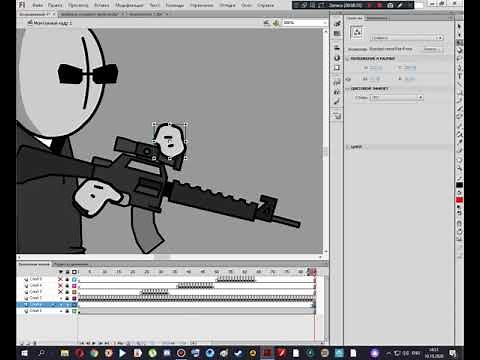Expand the Loop section in Properties
Viewport: 480px width, 360px height.
click(347, 147)
